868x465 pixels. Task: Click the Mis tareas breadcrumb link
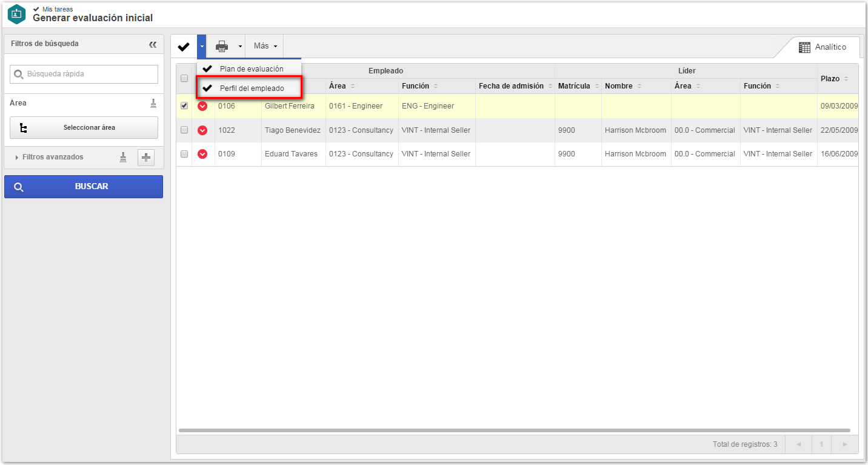coord(58,9)
